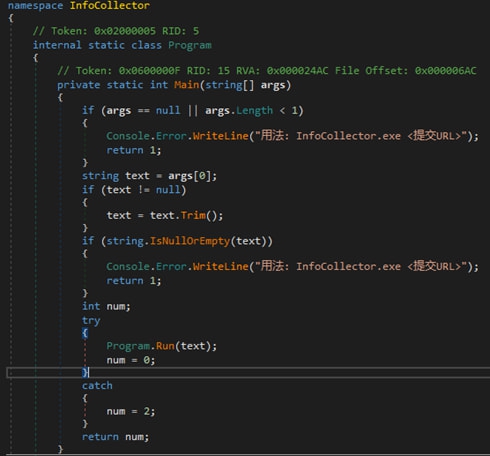The image size is (490, 456).
Task: Click 'args' in Main's parameter list
Action: click(273, 85)
